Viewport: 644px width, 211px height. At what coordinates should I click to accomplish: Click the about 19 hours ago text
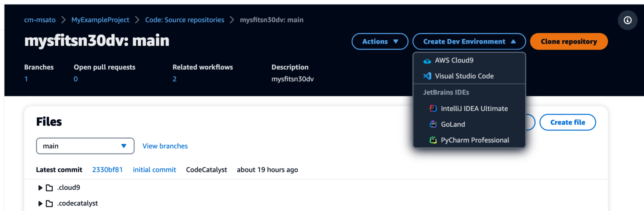pyautogui.click(x=267, y=170)
